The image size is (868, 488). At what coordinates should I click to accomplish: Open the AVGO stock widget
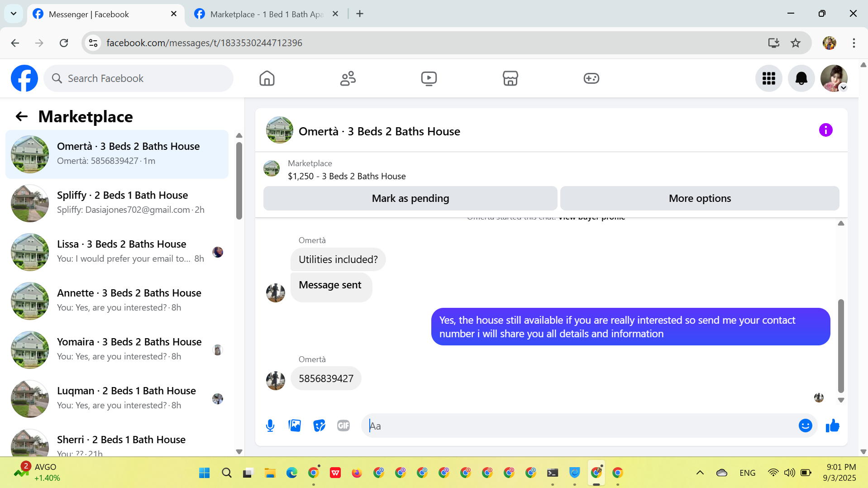(x=37, y=472)
